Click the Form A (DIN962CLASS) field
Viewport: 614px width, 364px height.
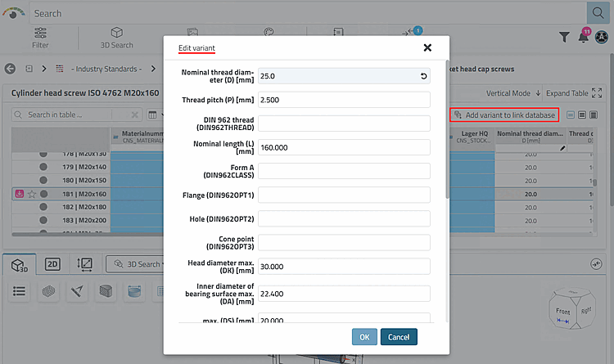pos(344,171)
